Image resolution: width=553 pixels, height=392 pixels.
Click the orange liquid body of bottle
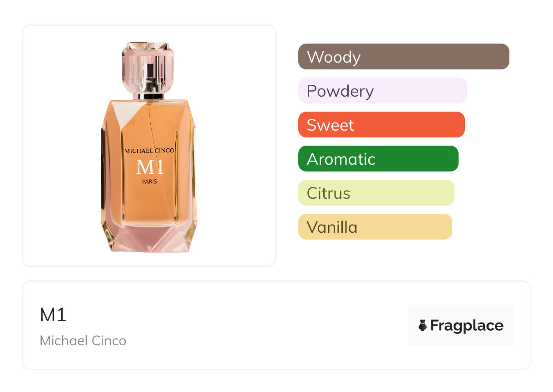[149, 204]
